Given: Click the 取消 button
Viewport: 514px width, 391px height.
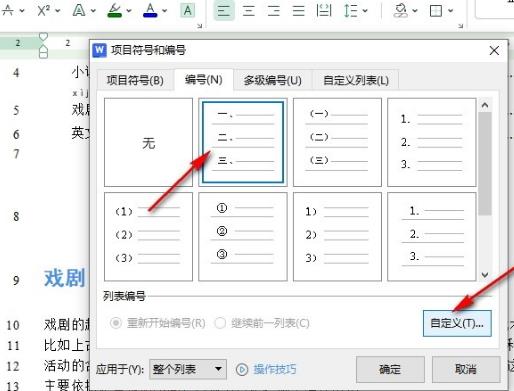Looking at the screenshot, I should point(466,369).
